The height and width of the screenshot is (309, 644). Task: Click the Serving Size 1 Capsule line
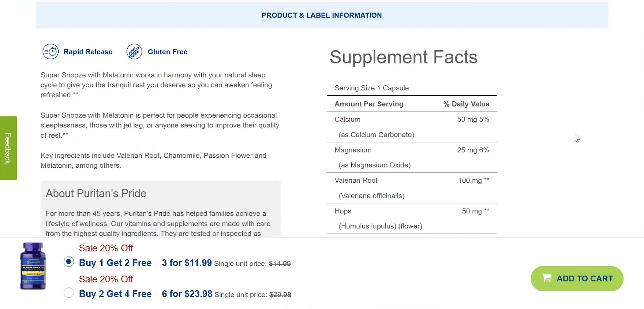371,88
